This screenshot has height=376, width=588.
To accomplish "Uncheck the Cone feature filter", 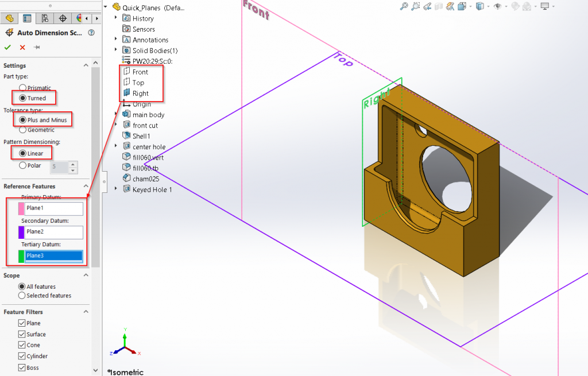I will tap(22, 345).
